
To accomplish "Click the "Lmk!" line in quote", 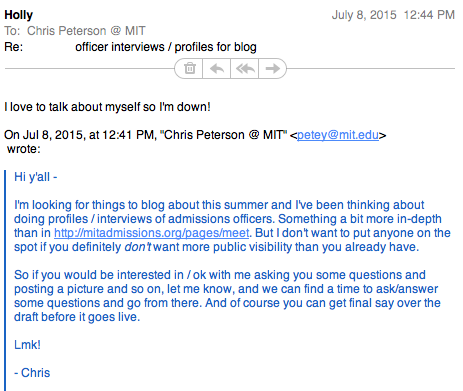I will pyautogui.click(x=27, y=345).
